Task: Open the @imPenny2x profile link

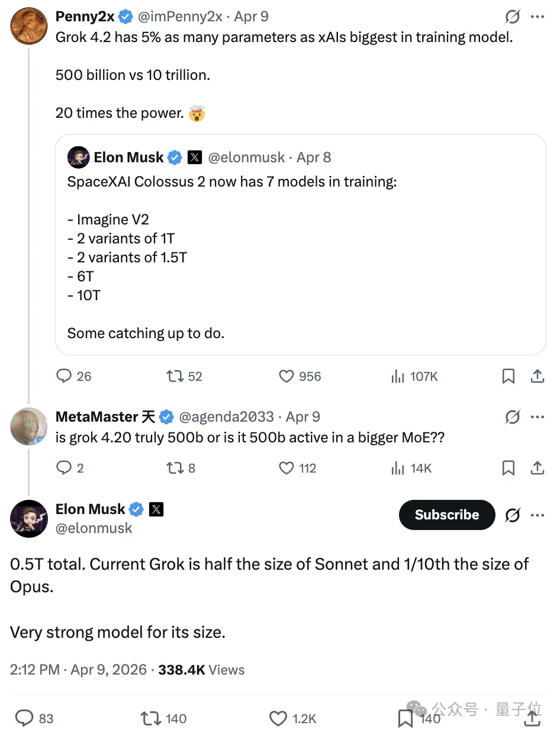Action: (182, 17)
